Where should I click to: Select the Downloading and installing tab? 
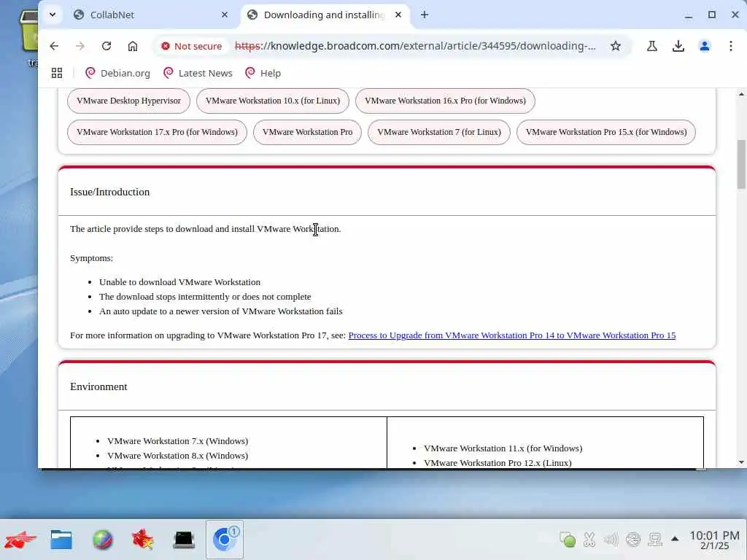pyautogui.click(x=324, y=15)
